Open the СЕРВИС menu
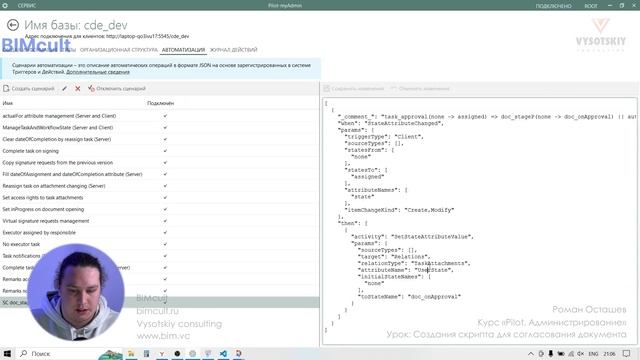Image resolution: width=640 pixels, height=360 pixels. [x=27, y=6]
